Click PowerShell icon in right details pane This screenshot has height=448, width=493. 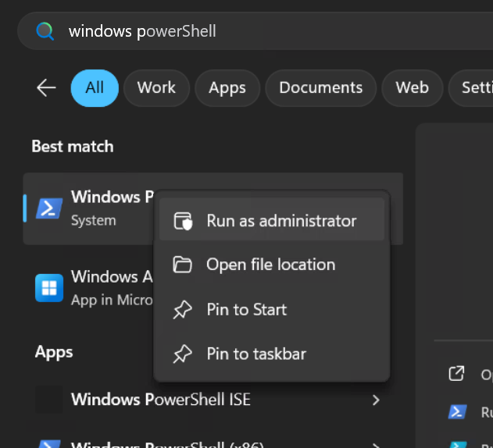pyautogui.click(x=458, y=412)
